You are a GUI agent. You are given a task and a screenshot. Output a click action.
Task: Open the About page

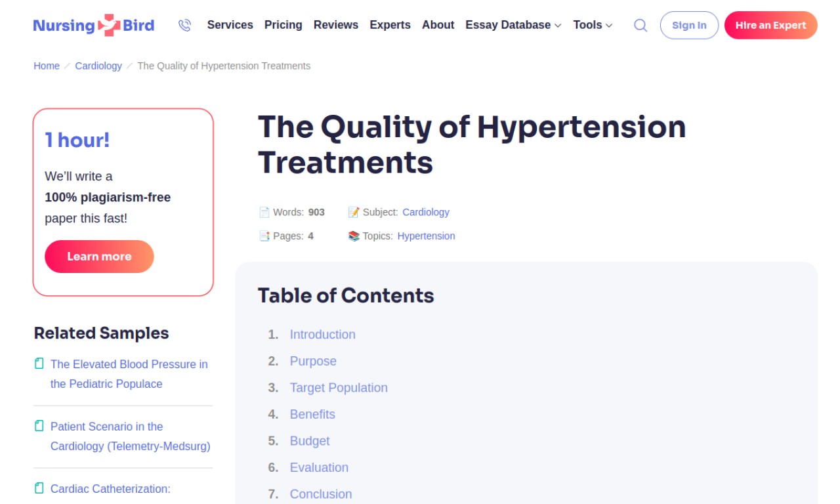(438, 25)
